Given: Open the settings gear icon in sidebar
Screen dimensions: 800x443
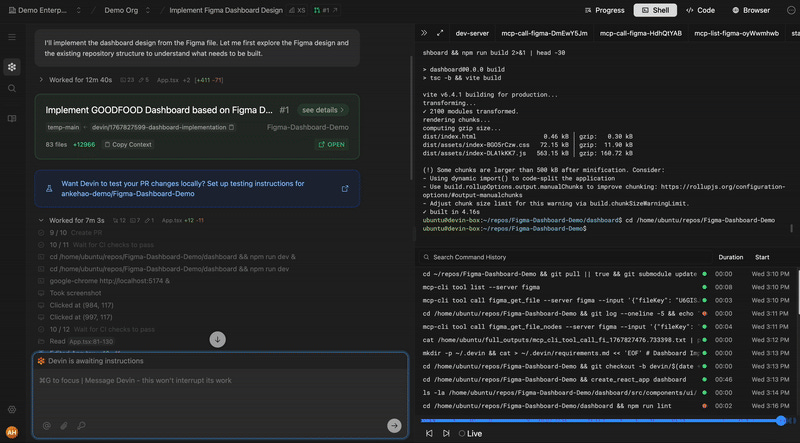Looking at the screenshot, I should tap(12, 409).
